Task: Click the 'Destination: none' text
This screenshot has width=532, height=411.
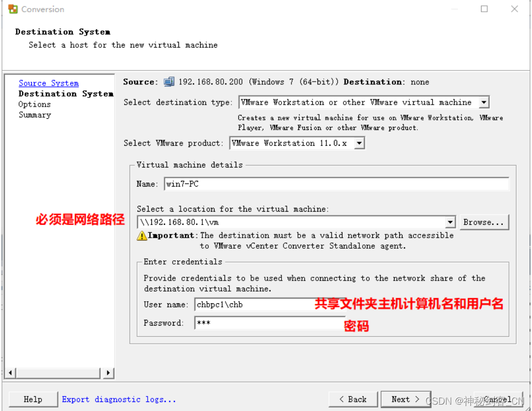Action: coord(387,82)
